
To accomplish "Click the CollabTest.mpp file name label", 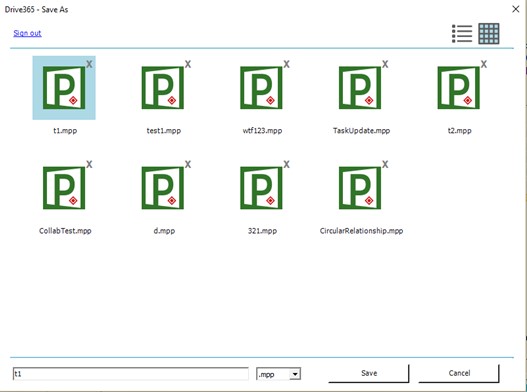I will point(65,231).
